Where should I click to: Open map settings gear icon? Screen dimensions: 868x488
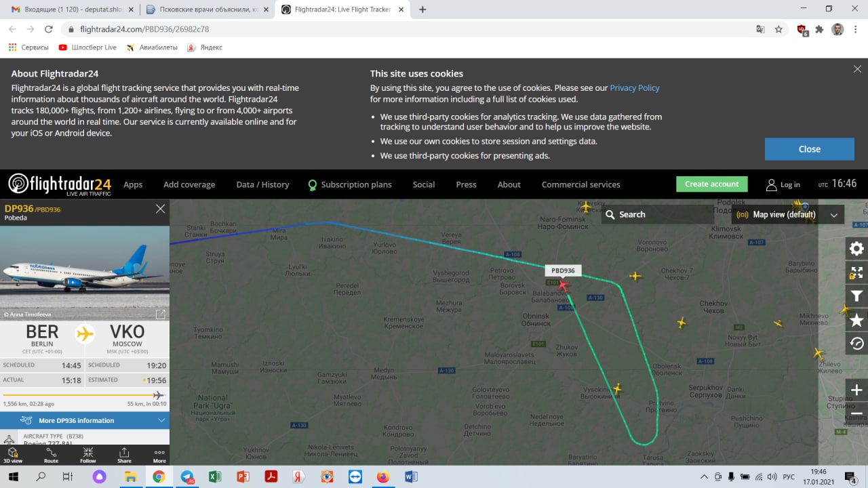[x=856, y=249]
